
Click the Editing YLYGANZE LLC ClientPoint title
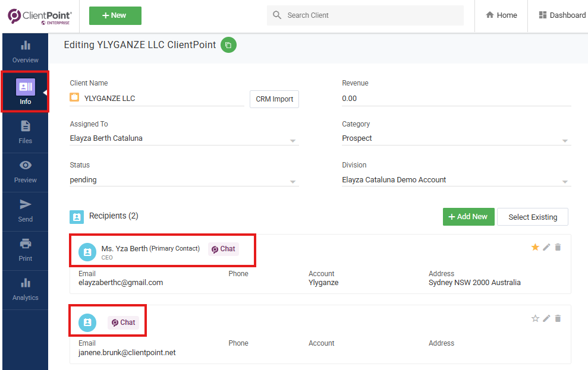(x=140, y=45)
